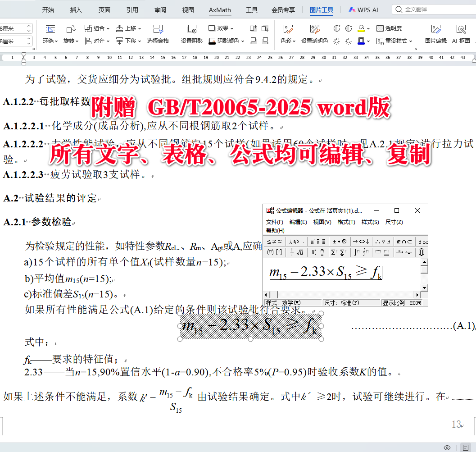Image resolution: width=476 pixels, height=452 pixels.
Task: Open the integral template palette in formula editor
Action: pyautogui.click(x=357, y=252)
